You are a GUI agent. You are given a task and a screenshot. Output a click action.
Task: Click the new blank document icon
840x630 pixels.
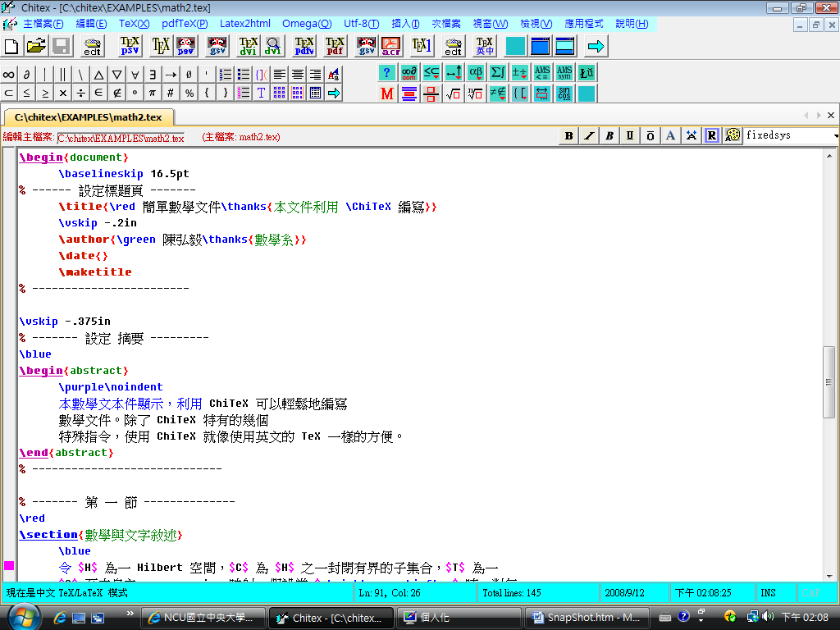[x=11, y=46]
